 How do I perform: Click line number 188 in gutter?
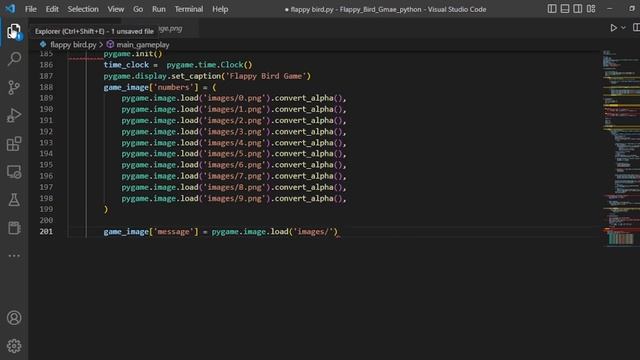pos(46,87)
